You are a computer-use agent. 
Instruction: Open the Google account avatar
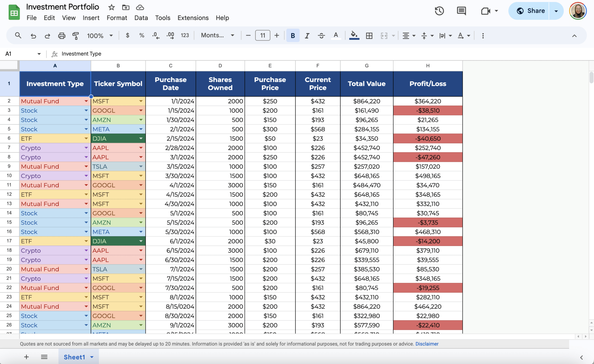click(x=578, y=11)
